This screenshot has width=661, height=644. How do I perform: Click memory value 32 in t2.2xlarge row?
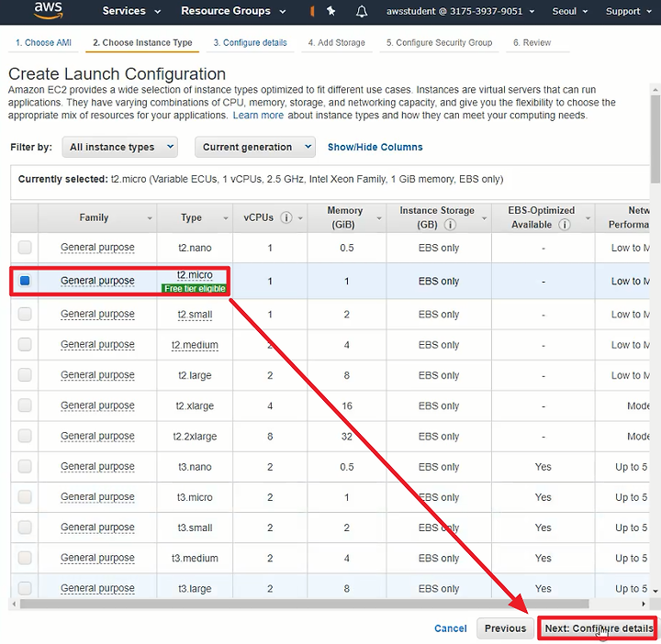click(346, 437)
